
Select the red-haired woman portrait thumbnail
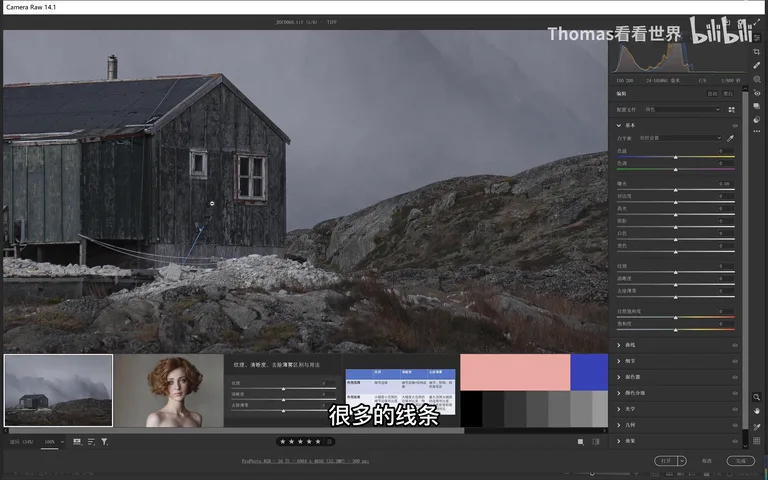coord(168,390)
